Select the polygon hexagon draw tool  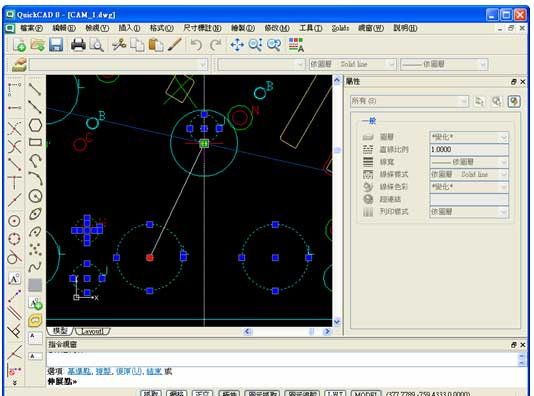(35, 125)
